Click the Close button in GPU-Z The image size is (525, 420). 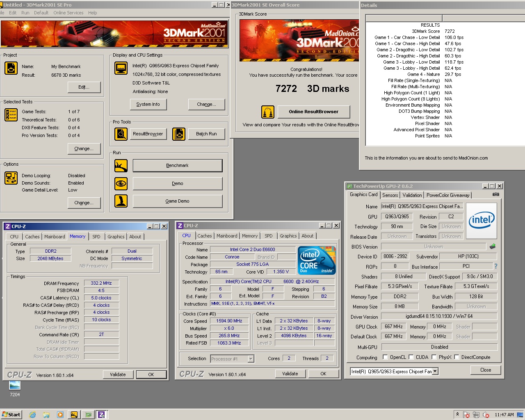click(x=486, y=370)
